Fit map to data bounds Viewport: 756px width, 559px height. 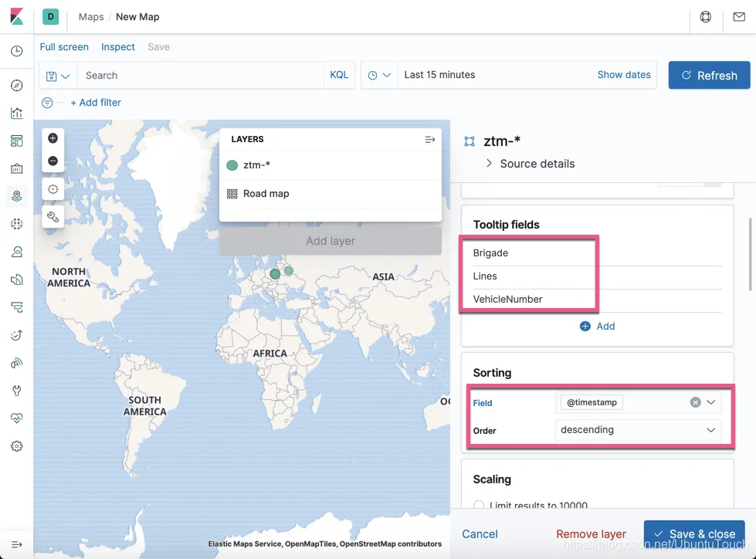(53, 189)
